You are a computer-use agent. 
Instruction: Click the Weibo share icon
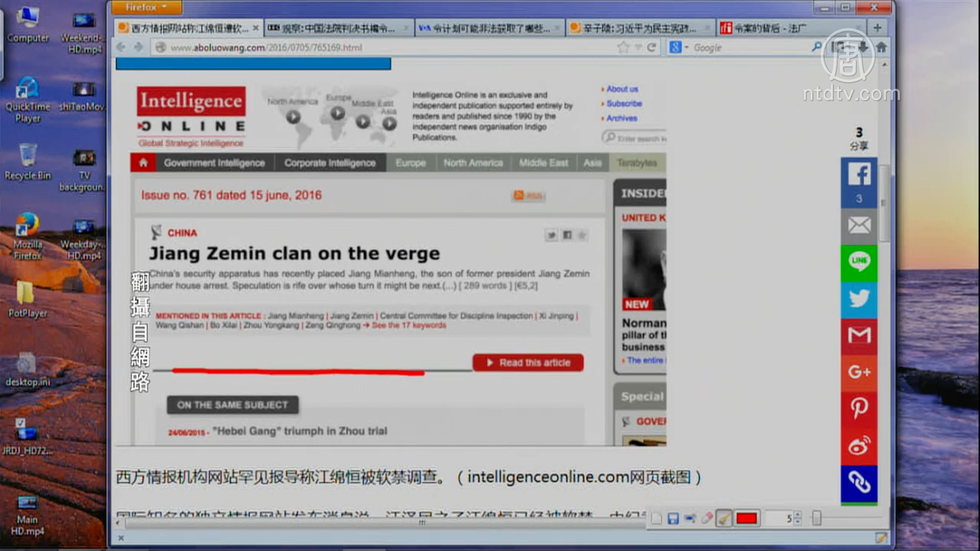(x=859, y=446)
